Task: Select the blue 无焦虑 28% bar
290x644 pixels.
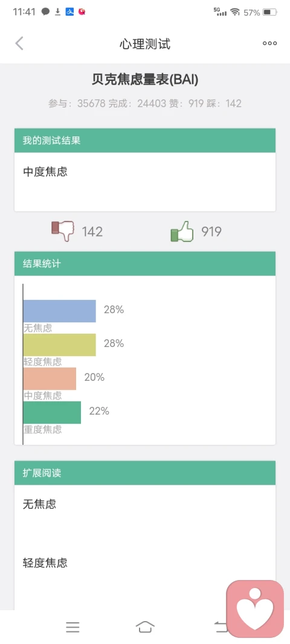Action: (x=60, y=311)
